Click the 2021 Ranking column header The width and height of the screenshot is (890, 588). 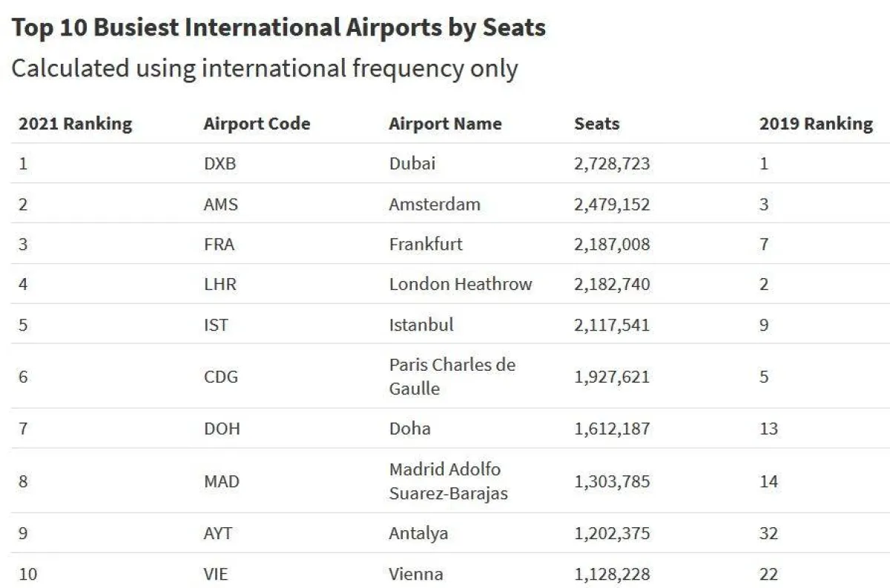75,124
